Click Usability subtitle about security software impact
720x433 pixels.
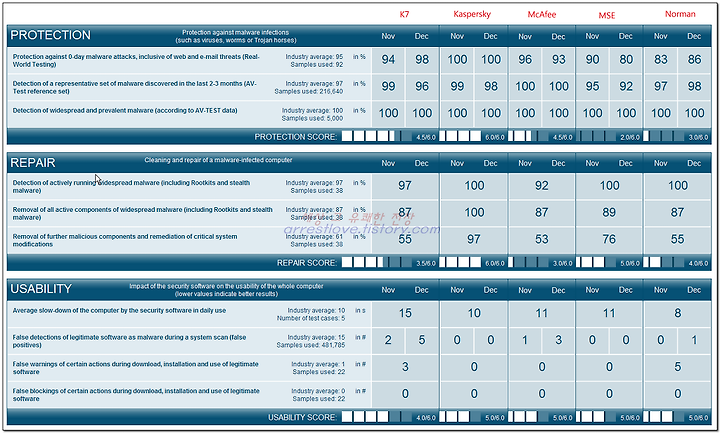(226, 290)
